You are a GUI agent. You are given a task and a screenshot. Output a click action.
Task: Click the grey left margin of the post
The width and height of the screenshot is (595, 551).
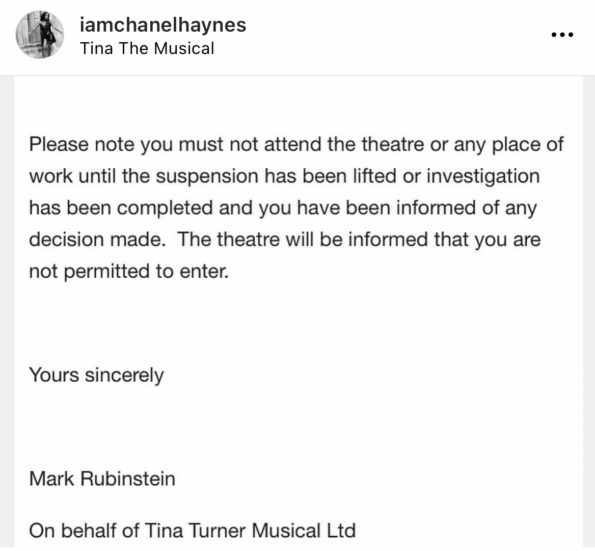tap(7, 312)
